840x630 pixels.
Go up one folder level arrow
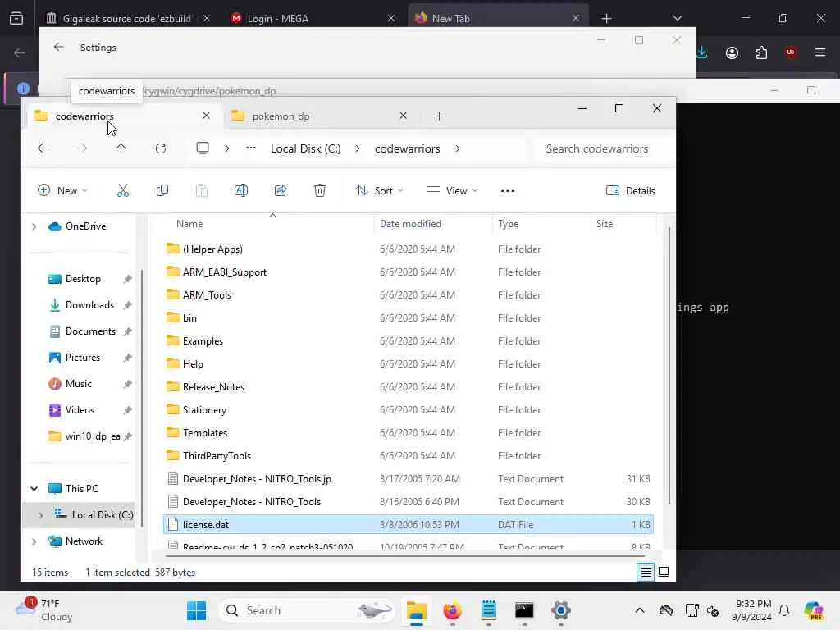(x=121, y=148)
